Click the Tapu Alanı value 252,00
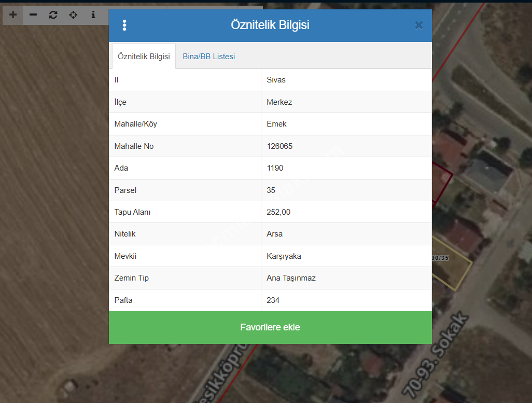This screenshot has width=532, height=403. click(278, 212)
